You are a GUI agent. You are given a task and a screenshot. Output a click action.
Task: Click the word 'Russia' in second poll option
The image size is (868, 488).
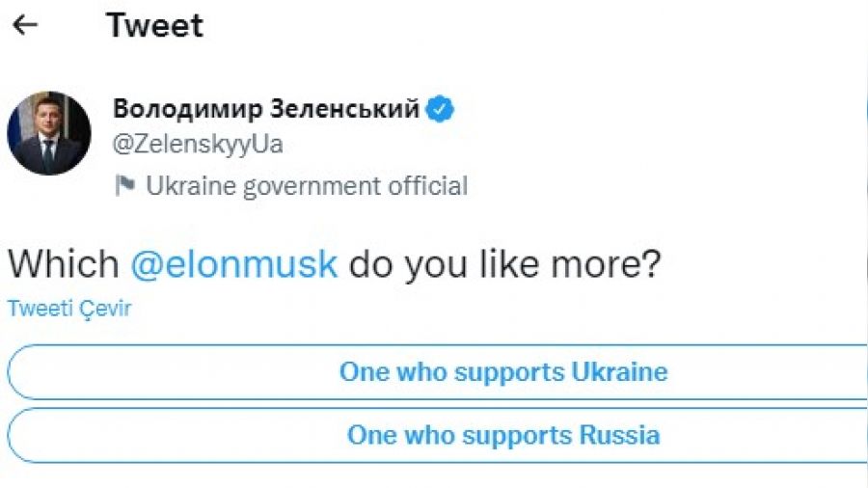[x=619, y=435]
